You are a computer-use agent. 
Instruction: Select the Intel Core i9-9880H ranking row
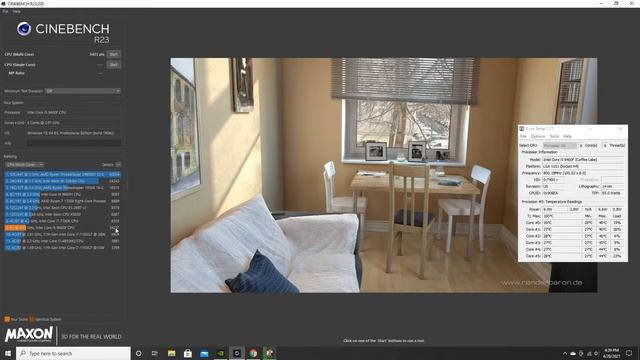[x=63, y=194]
